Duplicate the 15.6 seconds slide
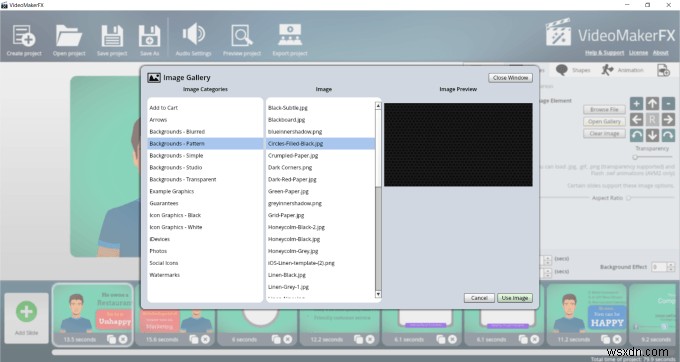This screenshot has height=362, width=680. point(193,339)
